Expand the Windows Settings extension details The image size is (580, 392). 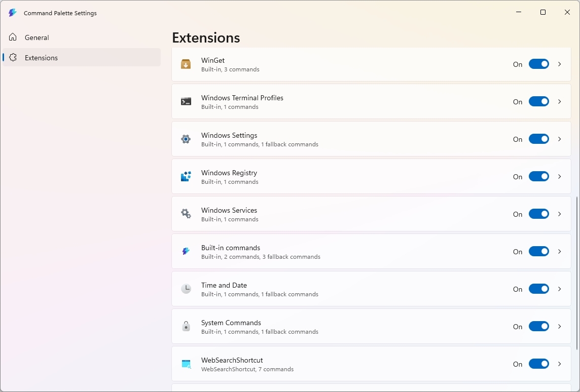(x=560, y=139)
